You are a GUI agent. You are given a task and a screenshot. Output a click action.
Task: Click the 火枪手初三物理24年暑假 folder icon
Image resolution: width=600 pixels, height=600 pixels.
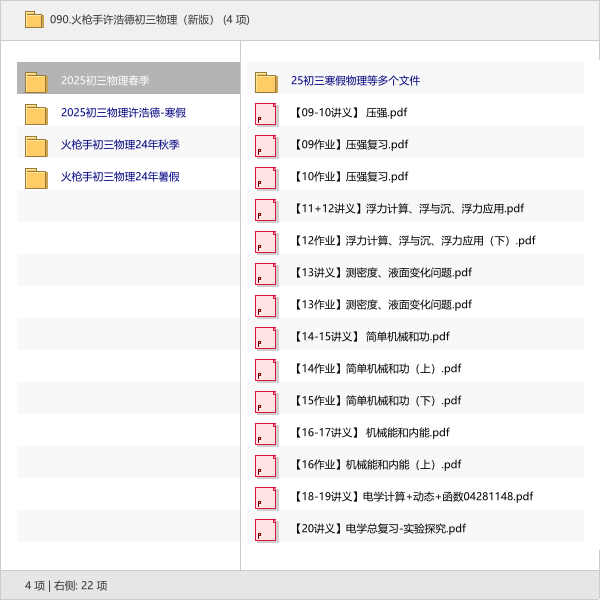tap(36, 178)
